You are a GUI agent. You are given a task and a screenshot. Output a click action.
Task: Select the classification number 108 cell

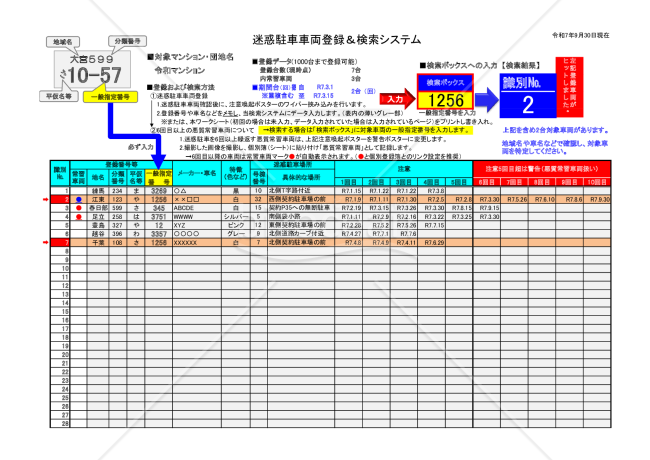pos(118,242)
